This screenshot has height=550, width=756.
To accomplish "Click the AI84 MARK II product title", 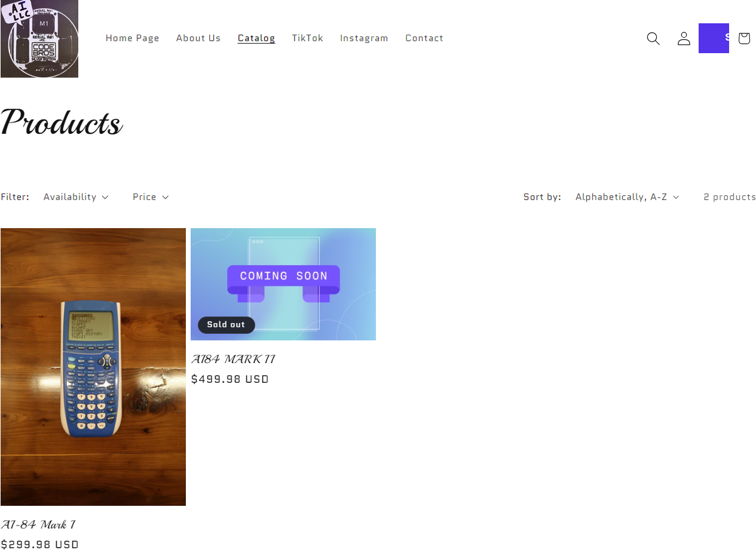I will click(x=233, y=360).
